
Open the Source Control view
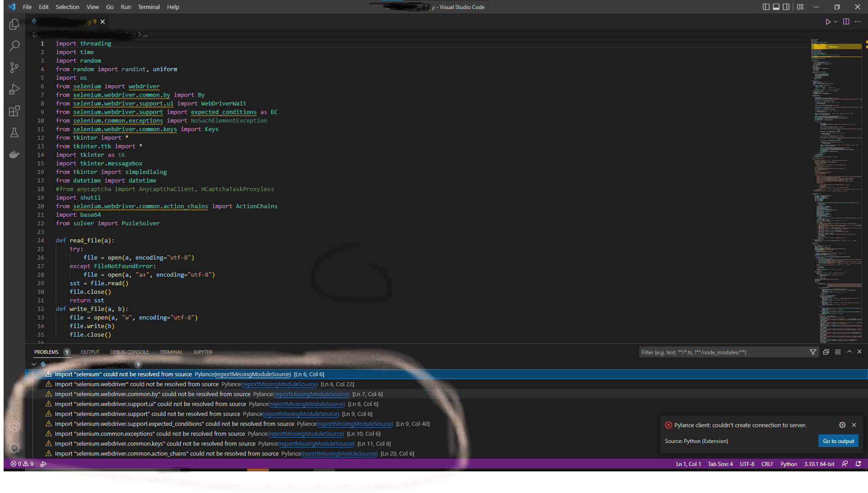(14, 68)
